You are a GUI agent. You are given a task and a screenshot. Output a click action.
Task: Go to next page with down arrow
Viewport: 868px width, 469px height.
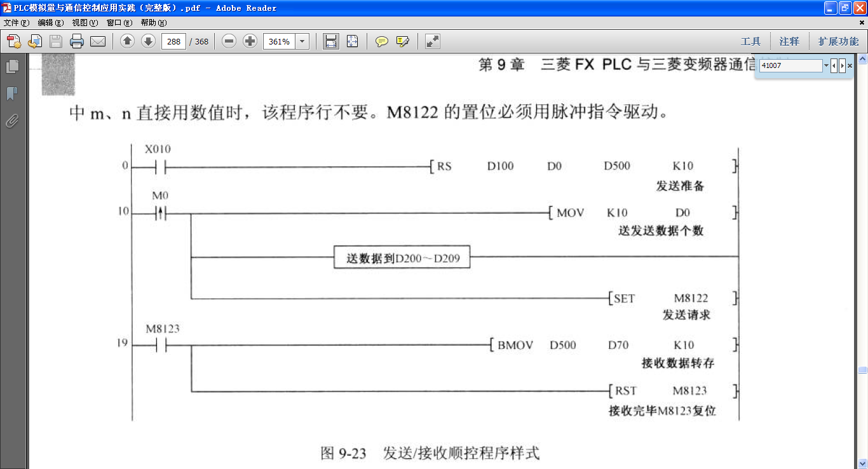[x=148, y=42]
